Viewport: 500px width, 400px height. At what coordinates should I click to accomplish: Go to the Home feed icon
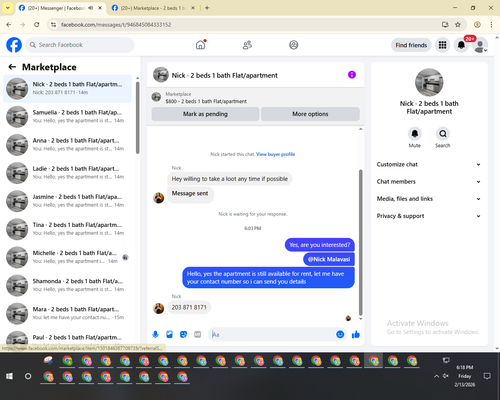click(x=200, y=45)
